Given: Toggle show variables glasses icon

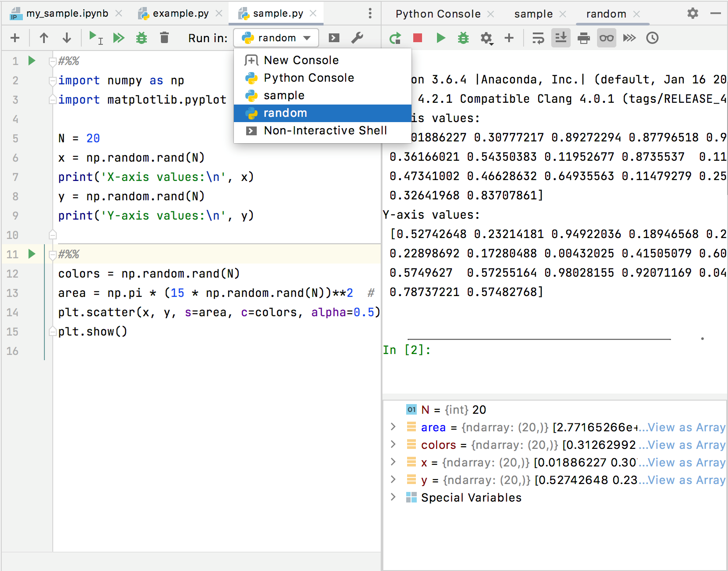Looking at the screenshot, I should coord(607,38).
